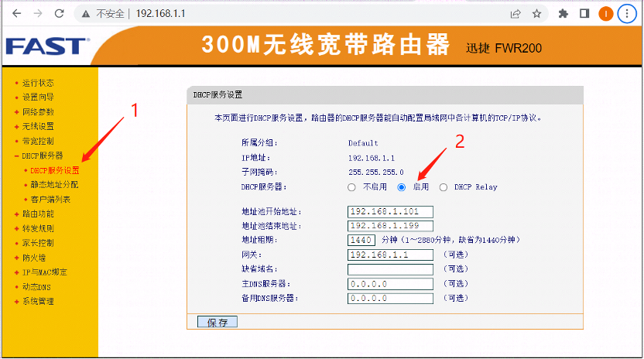644x359 pixels.
Task: Open the Chrome three-dot menu
Action: pyautogui.click(x=627, y=14)
